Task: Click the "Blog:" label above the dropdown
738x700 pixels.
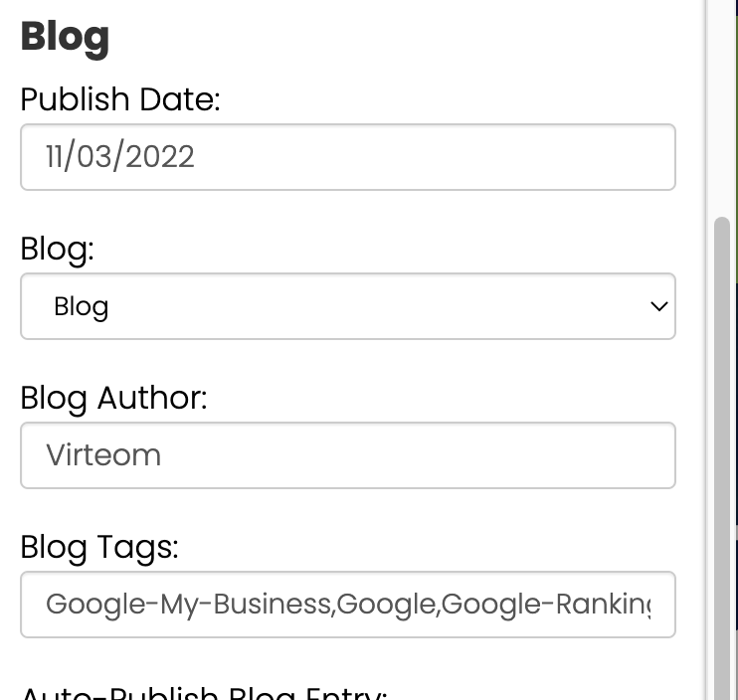Action: tap(57, 249)
